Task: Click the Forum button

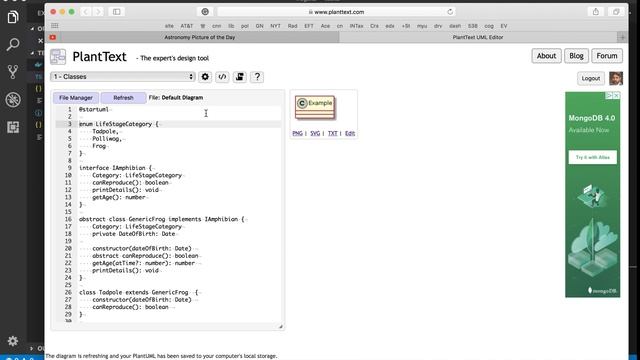Action: (x=607, y=56)
